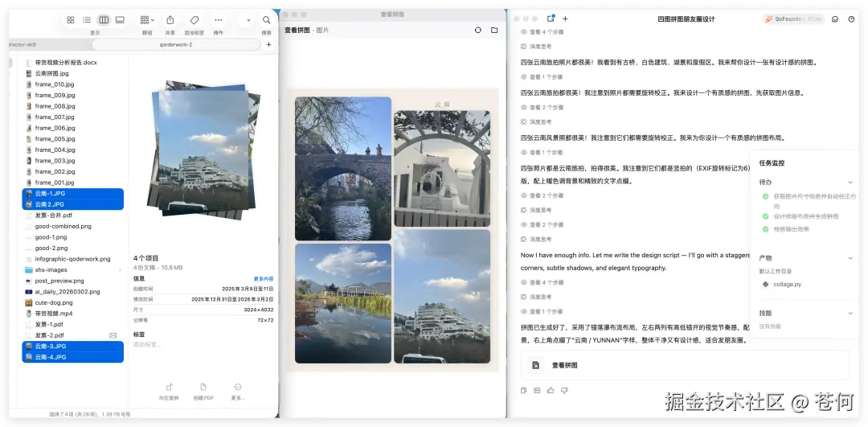The image size is (868, 427).
Task: Click the Finder share icon
Action: (170, 20)
